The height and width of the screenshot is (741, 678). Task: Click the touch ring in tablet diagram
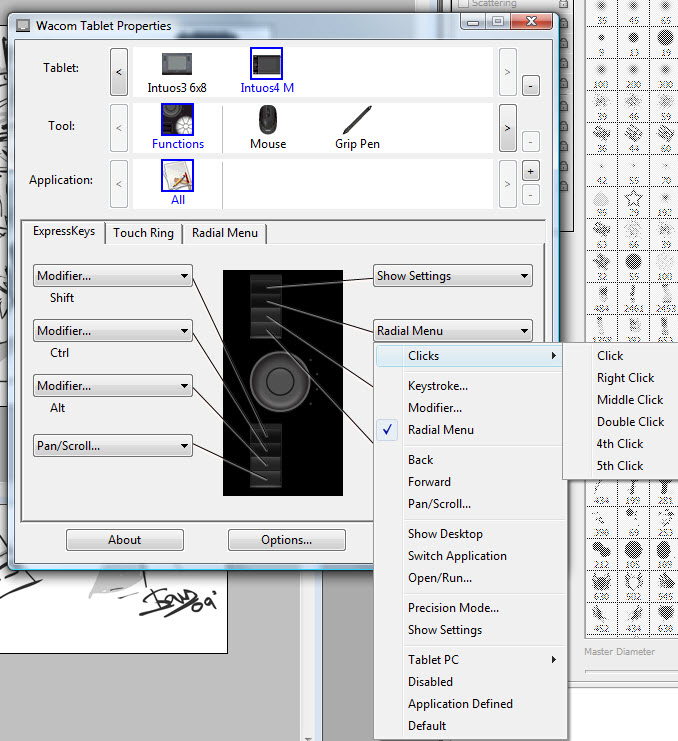click(280, 381)
